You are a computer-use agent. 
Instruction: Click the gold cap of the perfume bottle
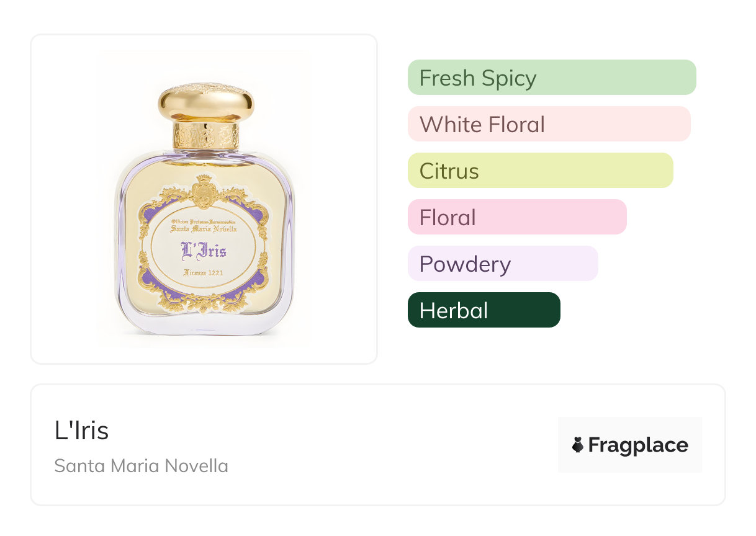click(205, 102)
